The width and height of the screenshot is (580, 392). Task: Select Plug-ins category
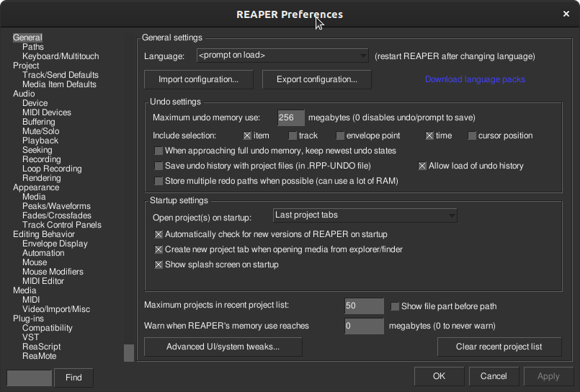pos(28,318)
